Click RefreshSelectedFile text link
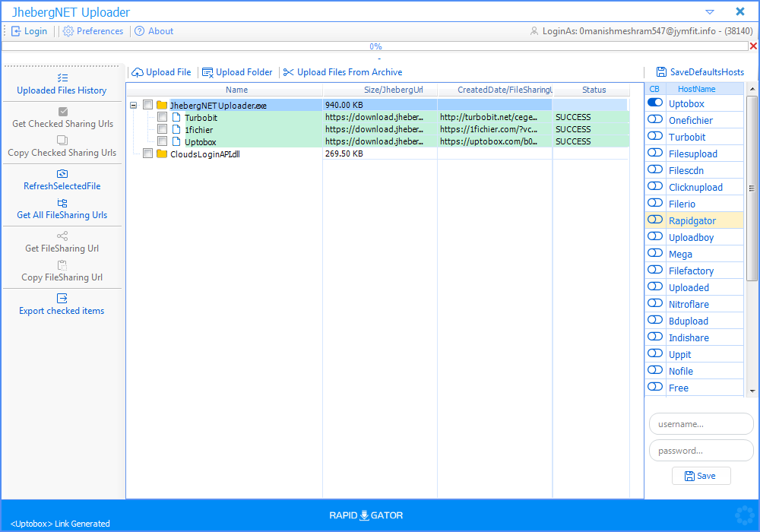Viewport: 760px width, 532px height. click(x=62, y=186)
